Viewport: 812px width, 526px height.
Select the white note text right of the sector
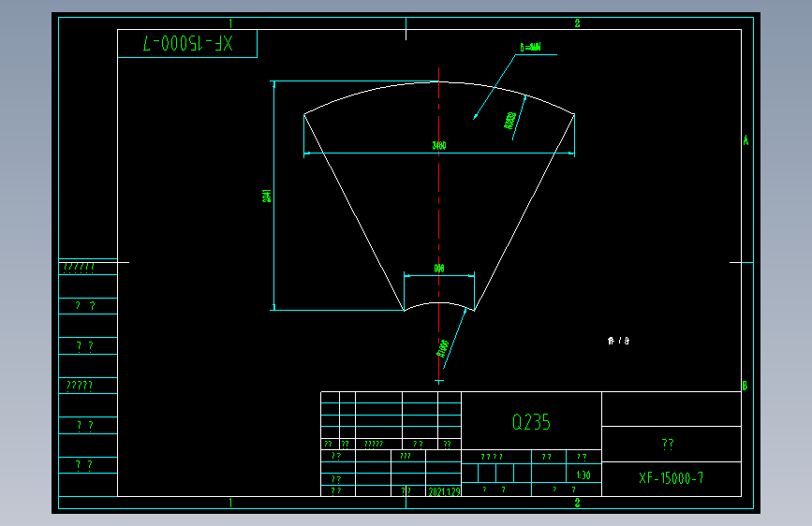point(618,341)
